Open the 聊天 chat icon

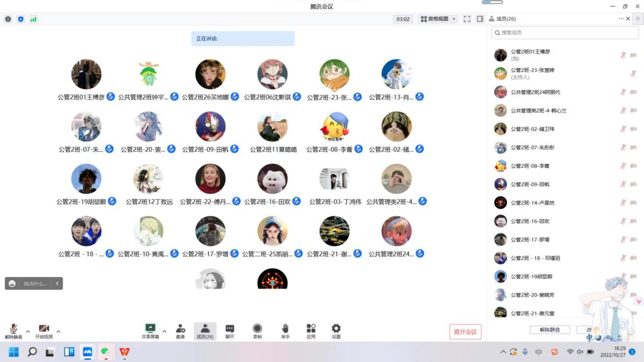pyautogui.click(x=230, y=331)
